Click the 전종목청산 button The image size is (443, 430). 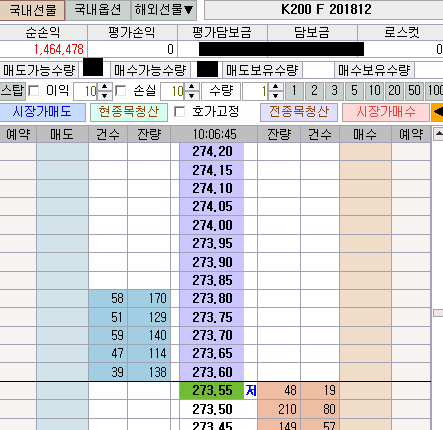click(x=299, y=112)
